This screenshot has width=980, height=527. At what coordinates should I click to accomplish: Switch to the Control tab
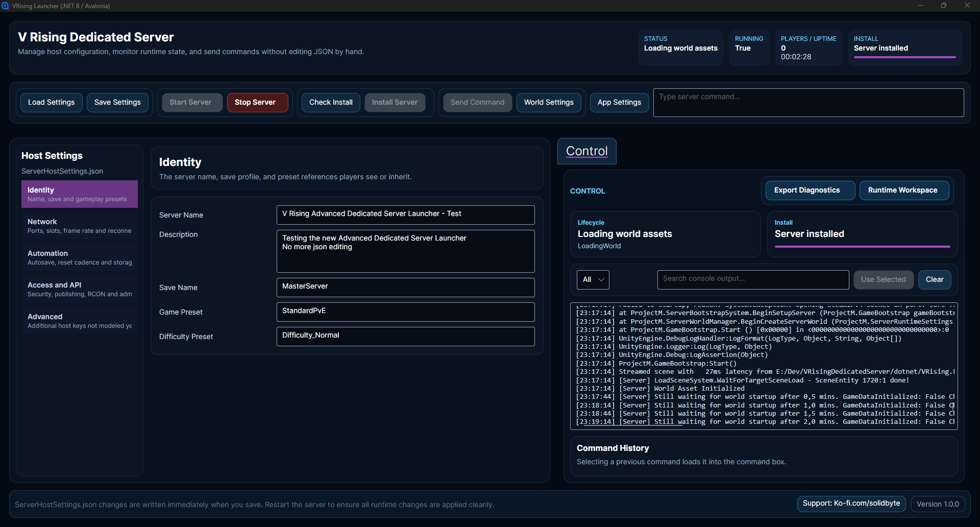[586, 151]
